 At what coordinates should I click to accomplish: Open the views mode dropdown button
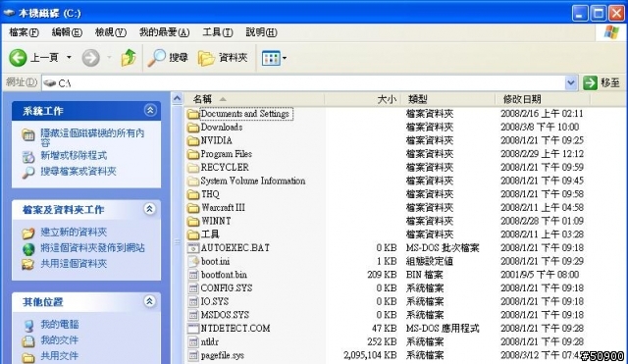click(x=275, y=58)
